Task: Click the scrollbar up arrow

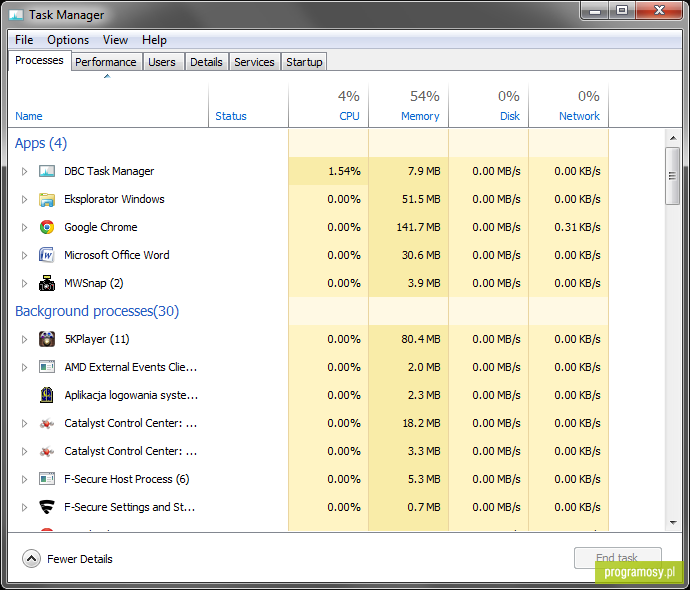Action: coord(673,138)
